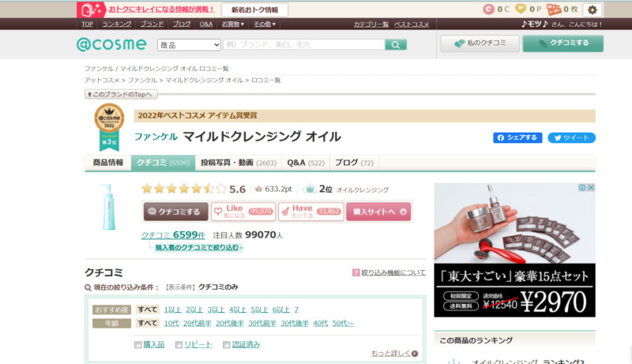Filter rating by 1以上

[172, 310]
